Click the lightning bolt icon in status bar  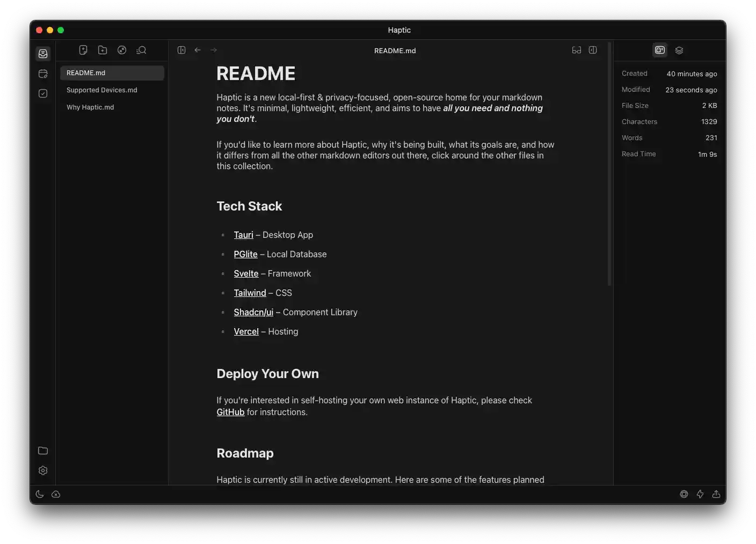(700, 494)
